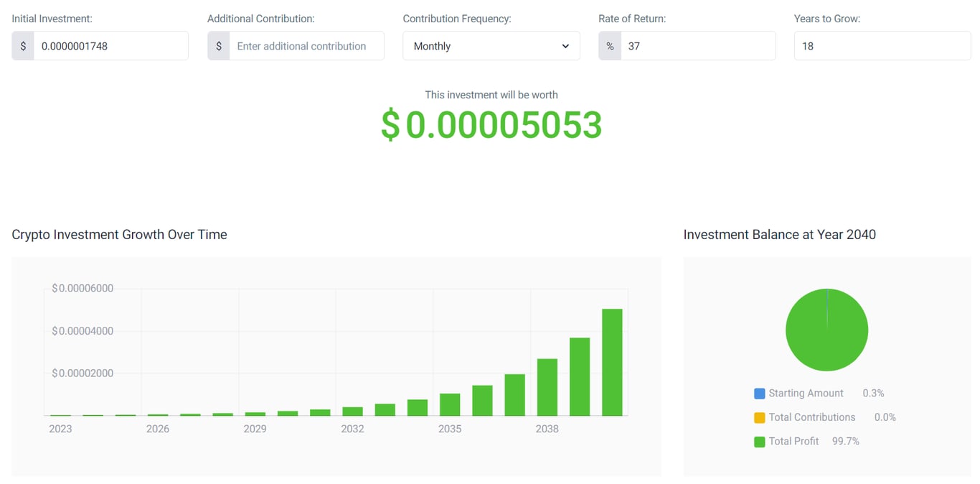Click the green $0.00005053 result value
The width and height of the screenshot is (980, 484).
(492, 126)
